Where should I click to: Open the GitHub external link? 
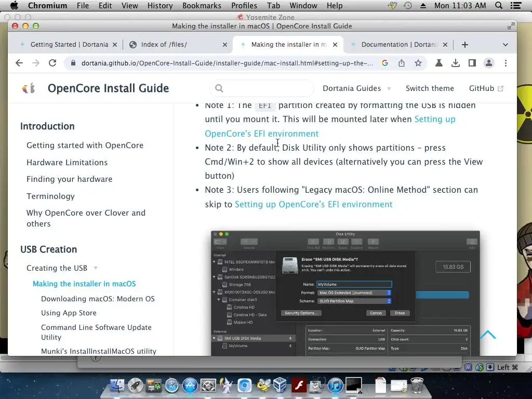(486, 88)
